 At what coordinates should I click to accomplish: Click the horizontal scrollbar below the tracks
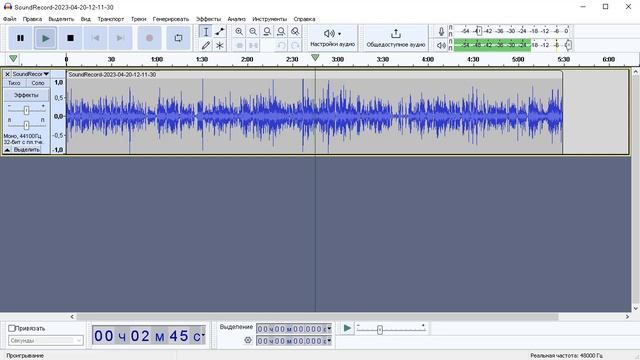click(x=317, y=317)
